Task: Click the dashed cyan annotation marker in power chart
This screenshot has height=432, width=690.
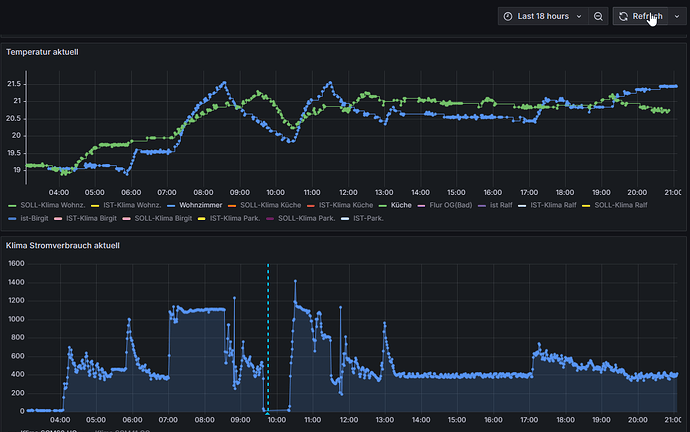Action: pos(268,411)
